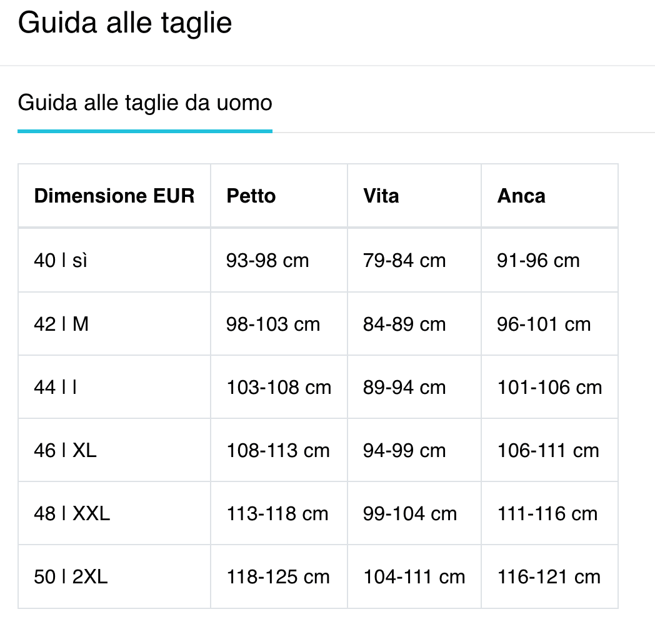Click the 'Anca' column header
The image size is (655, 644).
521,196
